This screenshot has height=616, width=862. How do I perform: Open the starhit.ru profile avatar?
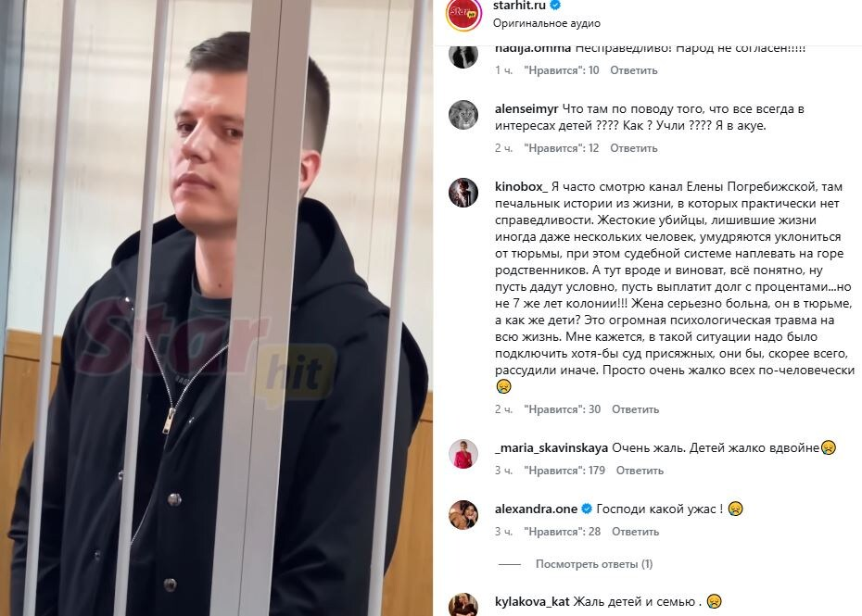click(x=463, y=14)
